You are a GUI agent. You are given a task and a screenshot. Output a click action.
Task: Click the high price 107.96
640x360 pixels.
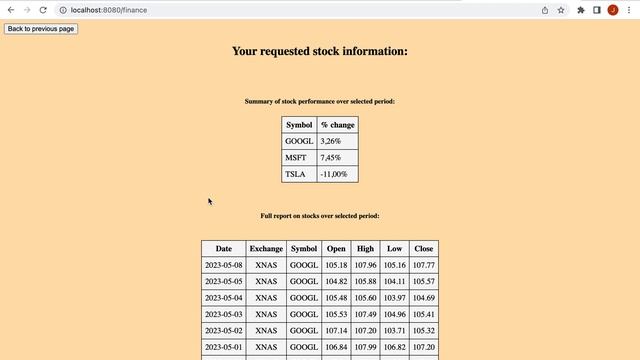point(365,265)
